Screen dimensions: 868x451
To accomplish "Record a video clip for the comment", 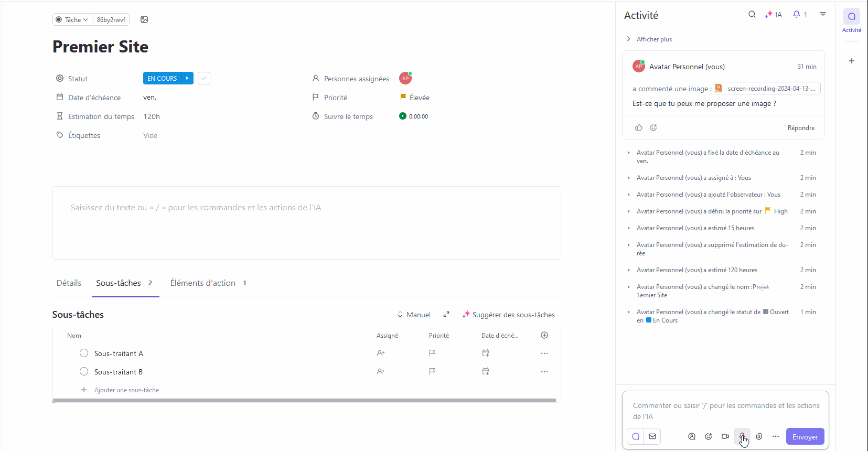I will (x=725, y=436).
